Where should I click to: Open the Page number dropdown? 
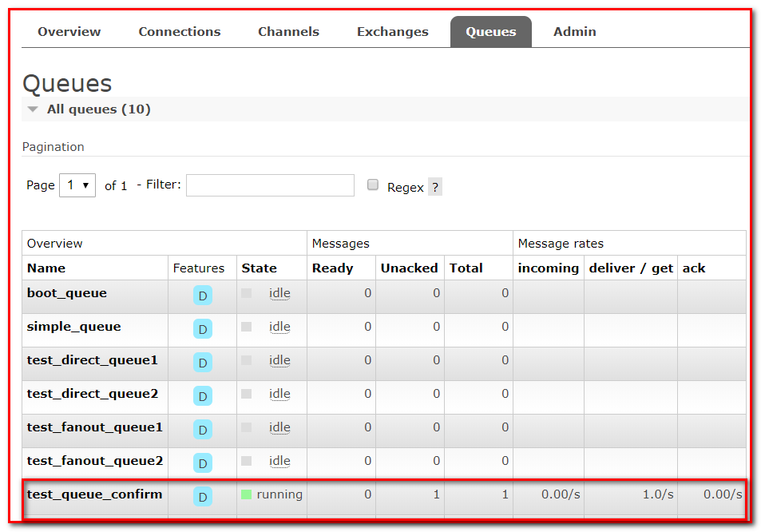77,185
